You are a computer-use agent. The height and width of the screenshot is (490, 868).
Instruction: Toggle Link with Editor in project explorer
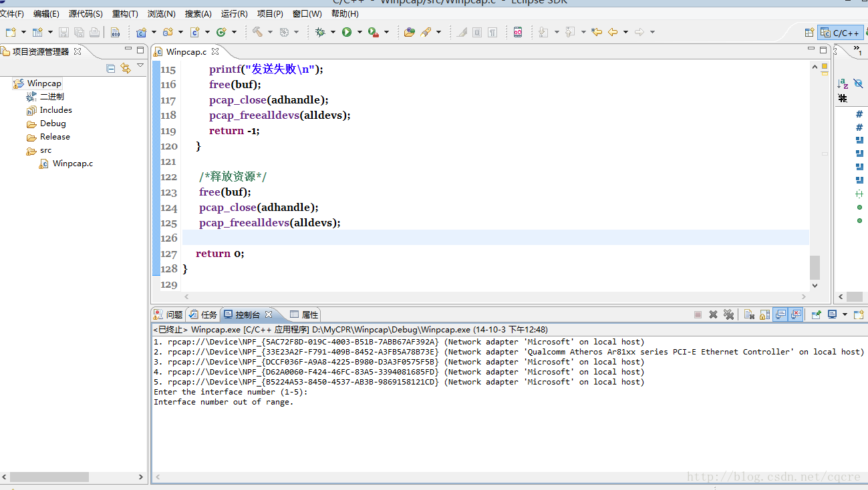(x=126, y=68)
